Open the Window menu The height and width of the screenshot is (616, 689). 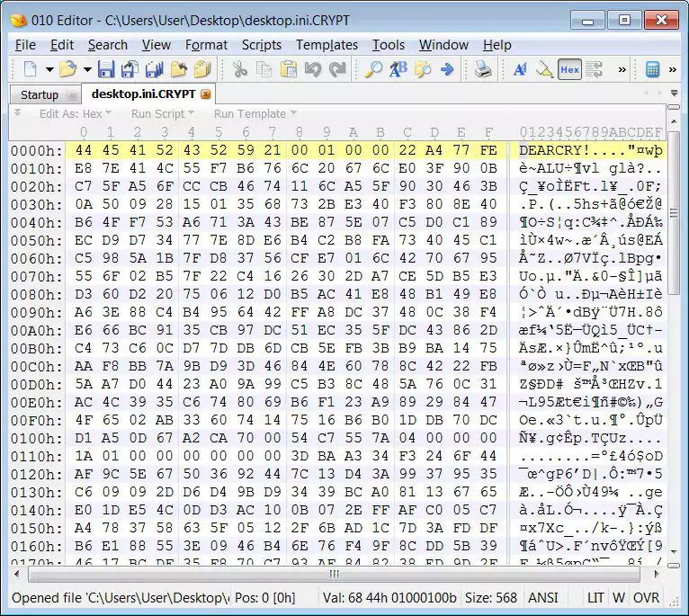pyautogui.click(x=443, y=45)
